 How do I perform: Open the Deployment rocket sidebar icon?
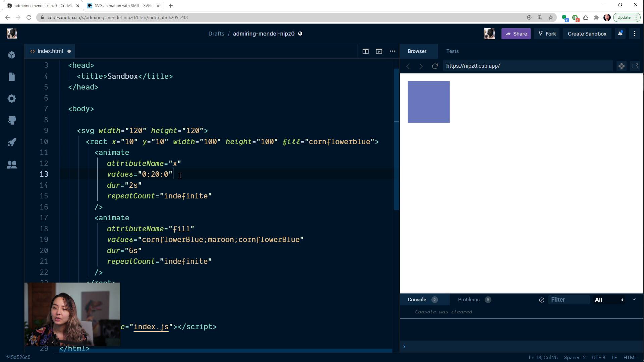click(12, 142)
